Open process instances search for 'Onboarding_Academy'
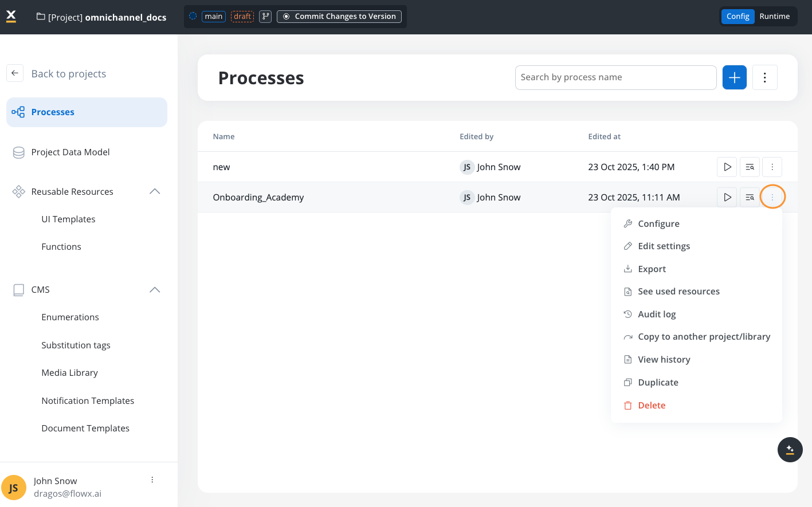This screenshot has height=507, width=812. [750, 196]
